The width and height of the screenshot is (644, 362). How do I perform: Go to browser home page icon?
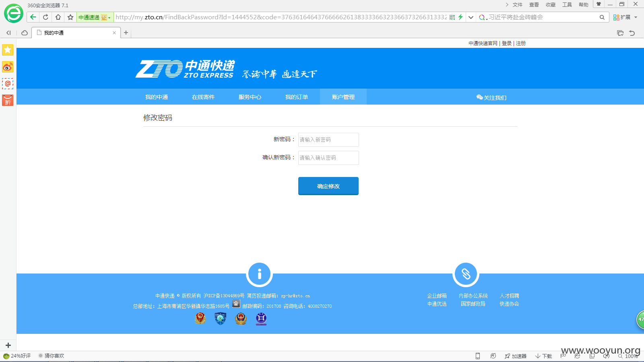coord(58,17)
